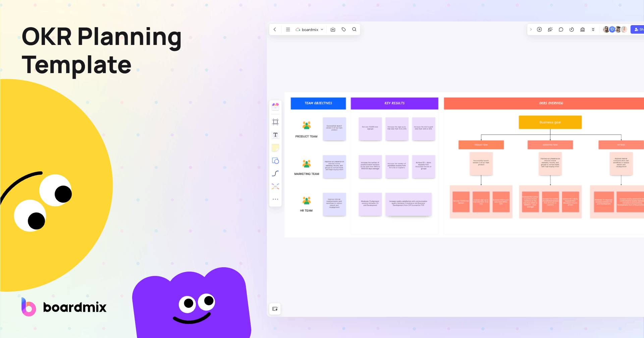644x338 pixels.
Task: Click the collaborator avatars group
Action: 615,30
